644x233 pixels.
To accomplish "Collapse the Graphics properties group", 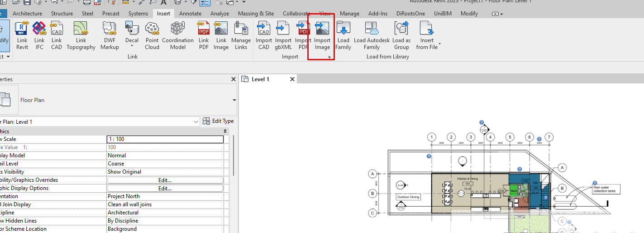I will (225, 131).
